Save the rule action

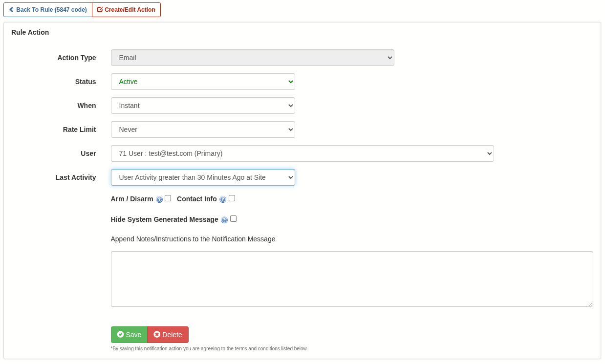click(129, 335)
